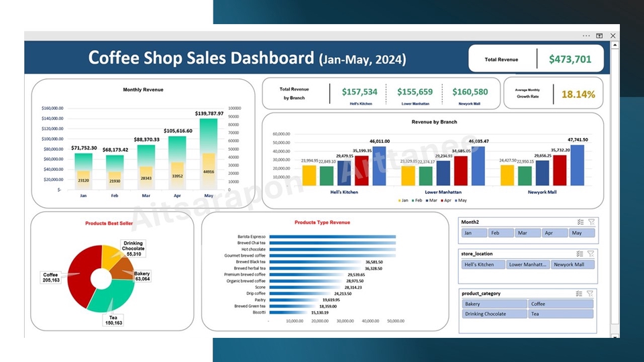Choose Lower Manhattan in the store slicer

528,265
